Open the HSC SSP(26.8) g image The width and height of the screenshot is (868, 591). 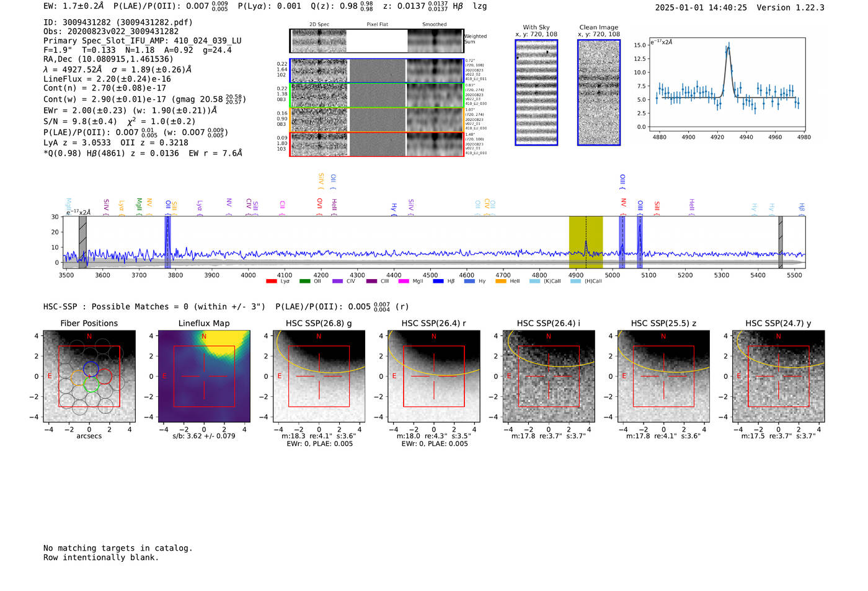319,376
